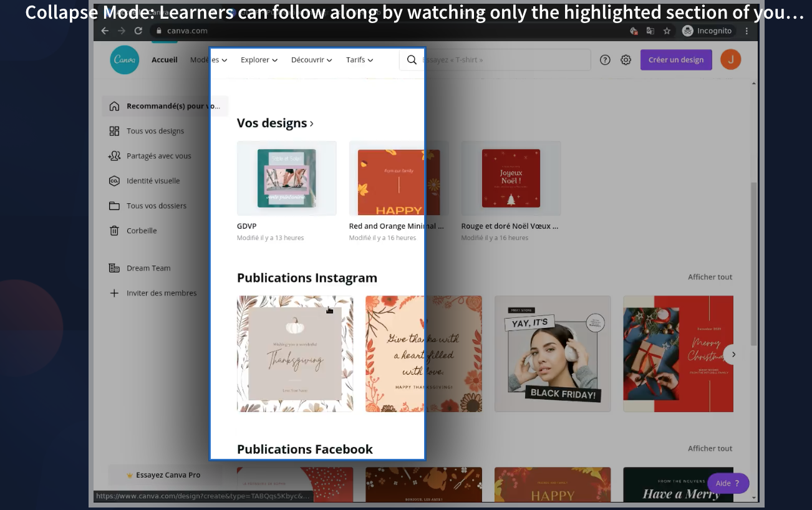The width and height of the screenshot is (812, 510).
Task: Click the Incognito profile indicator
Action: pos(707,31)
